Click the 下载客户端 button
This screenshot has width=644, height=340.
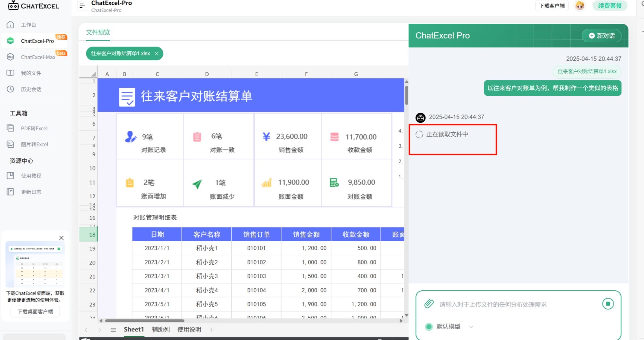(x=552, y=6)
